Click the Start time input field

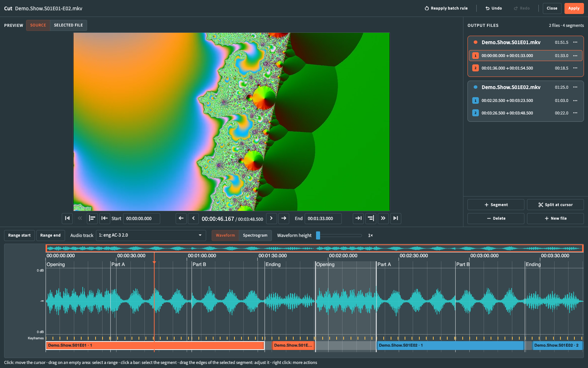pyautogui.click(x=141, y=219)
